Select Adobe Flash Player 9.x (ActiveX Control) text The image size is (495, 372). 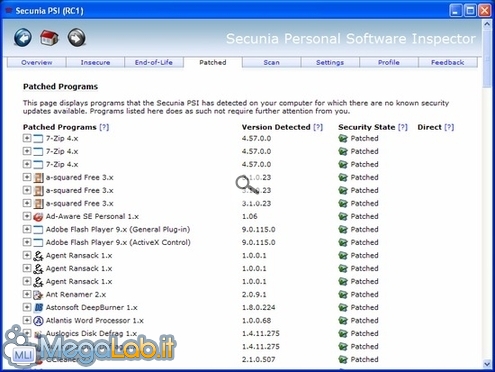click(118, 242)
